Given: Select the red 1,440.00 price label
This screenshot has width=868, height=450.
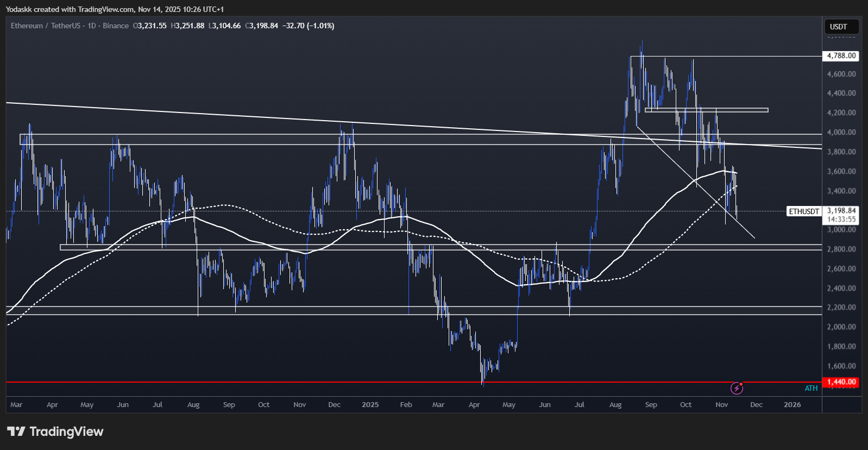Looking at the screenshot, I should click(841, 382).
